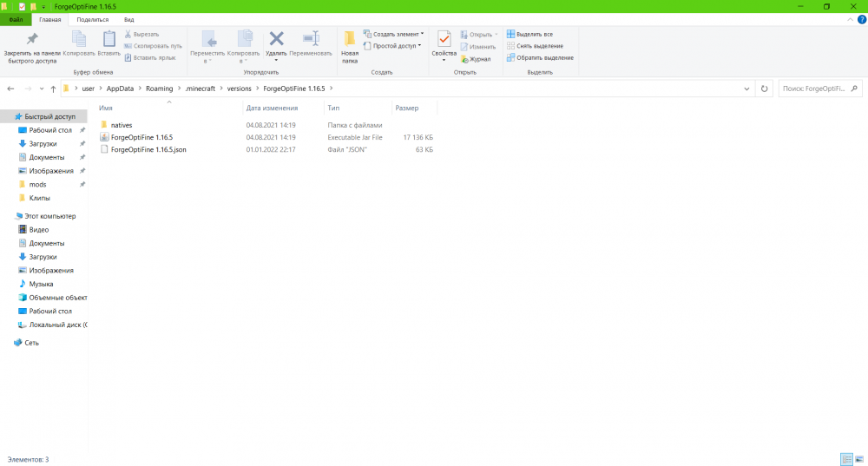
Task: Click the search ForgeOptiFine field
Action: tap(820, 89)
